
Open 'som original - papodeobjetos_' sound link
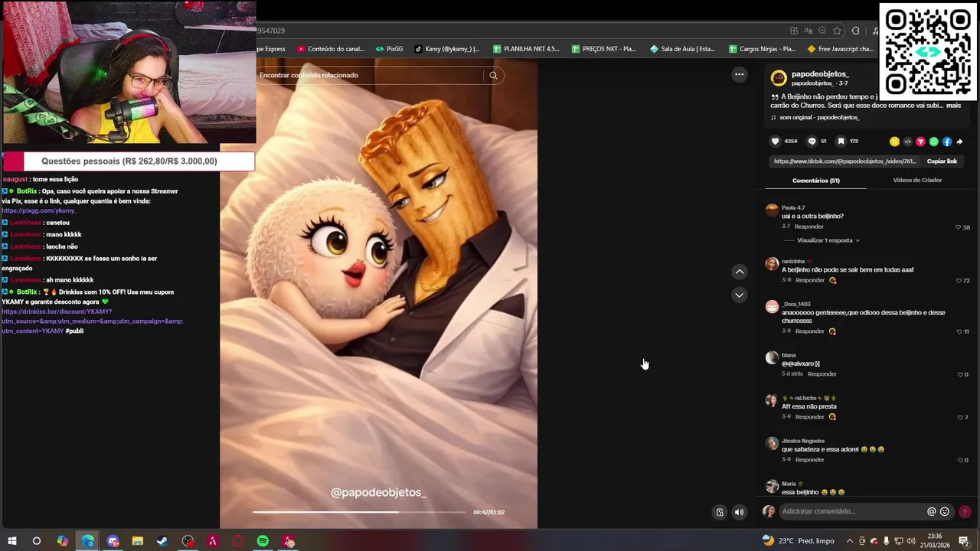point(819,118)
